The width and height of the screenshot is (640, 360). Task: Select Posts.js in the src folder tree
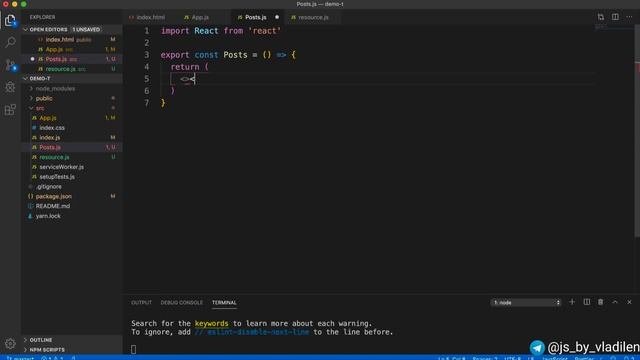click(72, 147)
